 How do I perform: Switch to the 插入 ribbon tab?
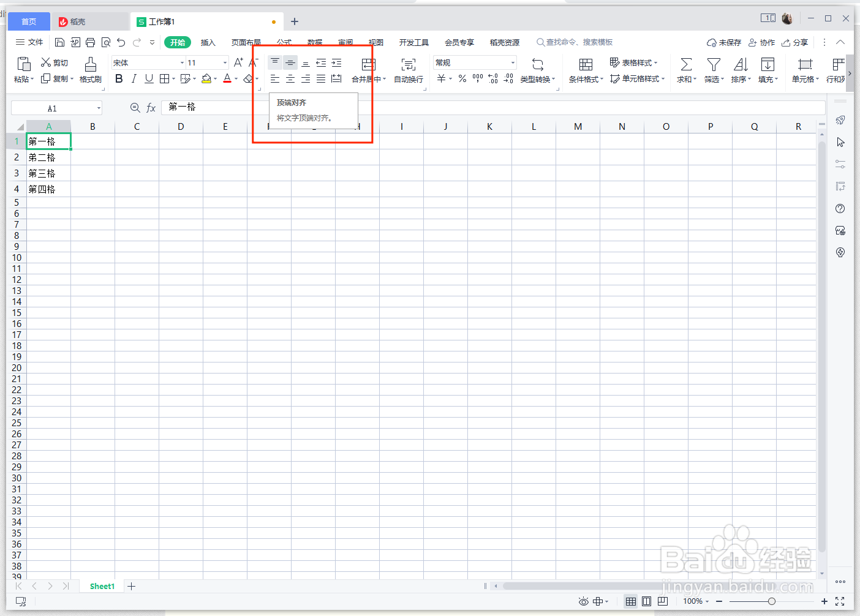tap(208, 42)
